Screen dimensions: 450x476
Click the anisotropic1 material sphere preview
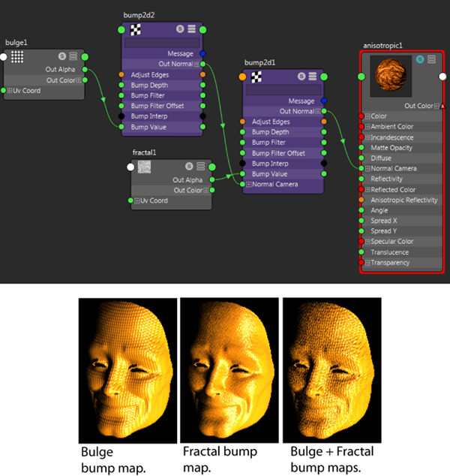[x=391, y=75]
